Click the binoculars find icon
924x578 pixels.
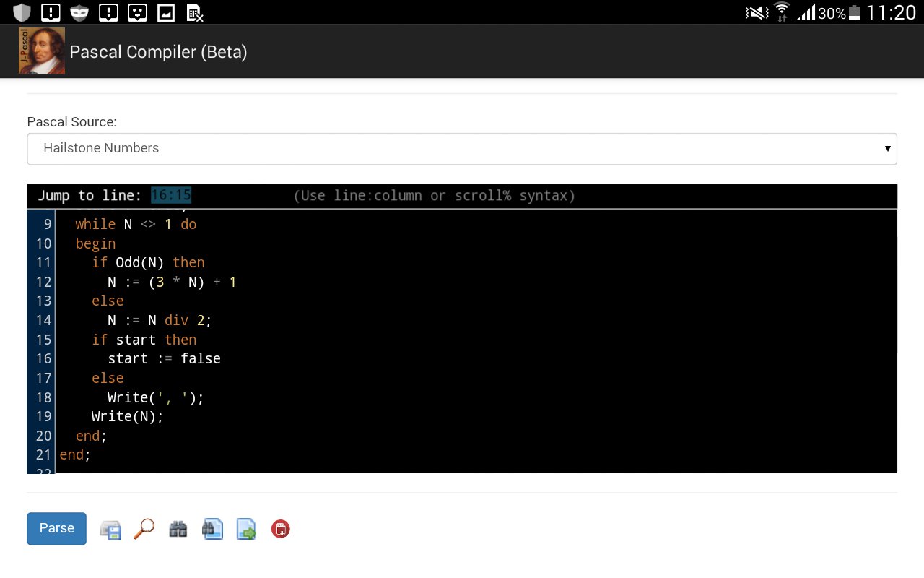tap(178, 529)
